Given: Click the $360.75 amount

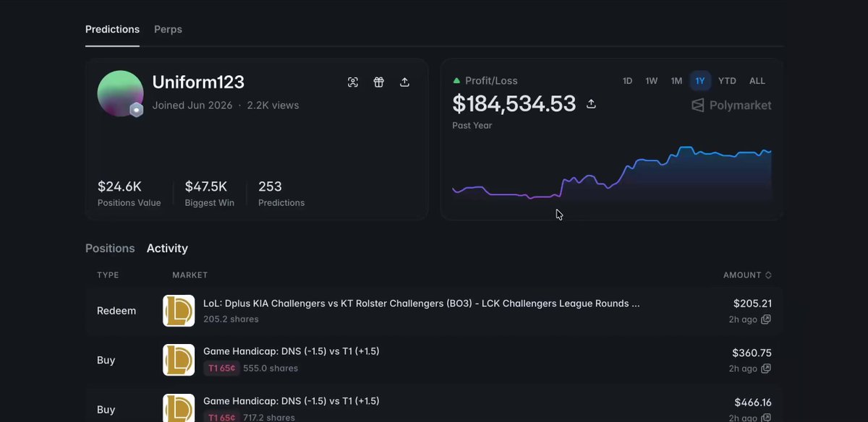Looking at the screenshot, I should (x=752, y=353).
